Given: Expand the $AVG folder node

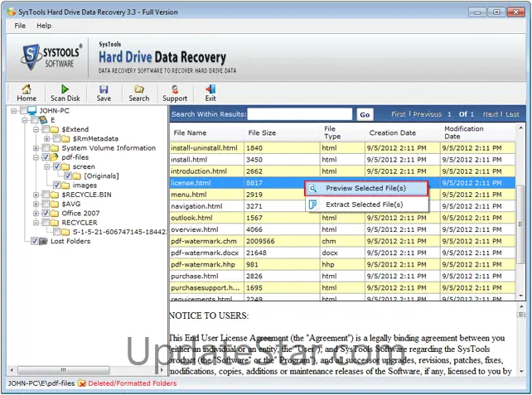Looking at the screenshot, I should [x=36, y=204].
